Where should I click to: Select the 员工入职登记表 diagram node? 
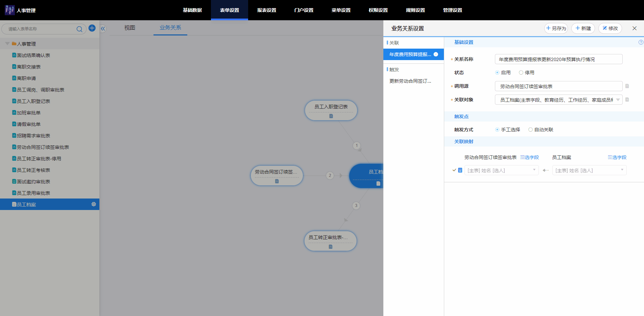click(331, 110)
